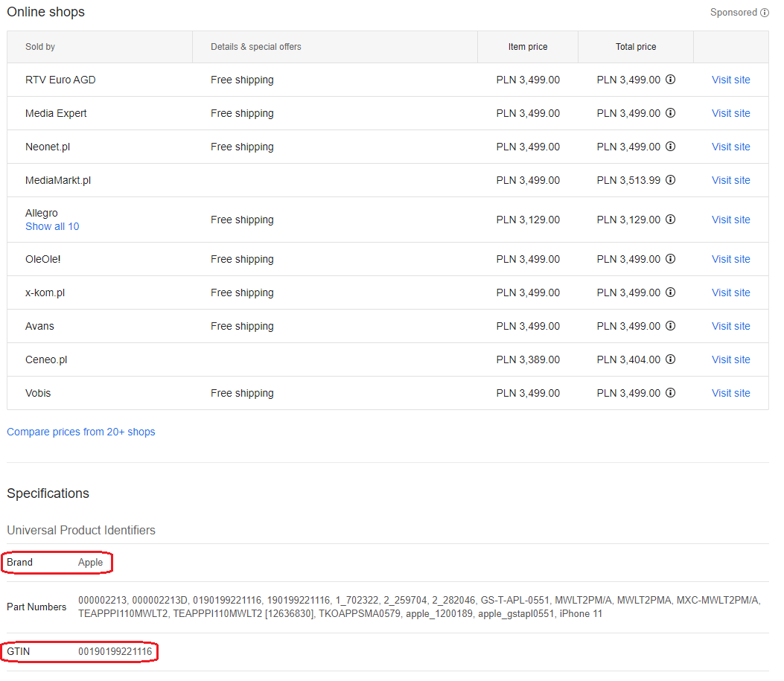This screenshot has height=681, width=784.
Task: Open total price info for Media Expert
Action: click(x=671, y=113)
